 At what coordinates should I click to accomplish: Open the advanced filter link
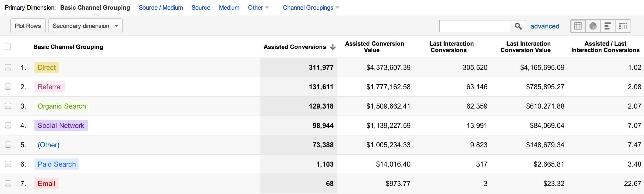click(544, 26)
